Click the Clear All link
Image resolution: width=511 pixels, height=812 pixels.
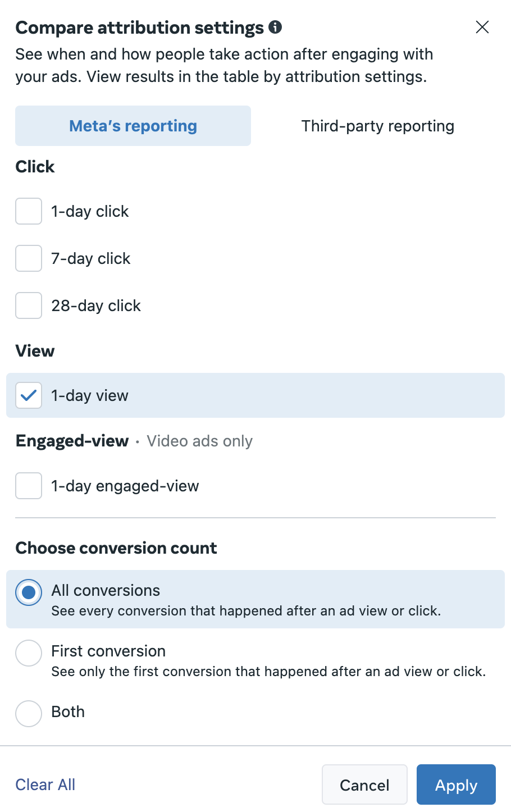[45, 784]
